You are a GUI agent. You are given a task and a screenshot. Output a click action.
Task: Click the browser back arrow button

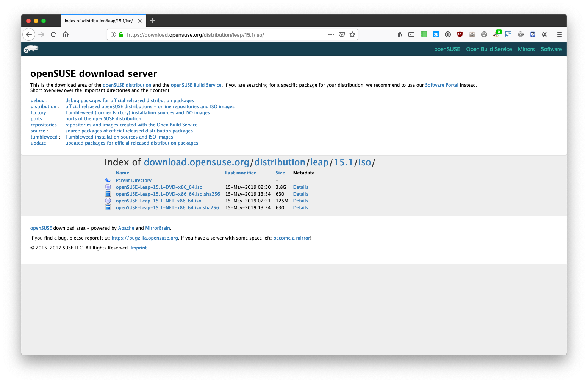pyautogui.click(x=29, y=34)
